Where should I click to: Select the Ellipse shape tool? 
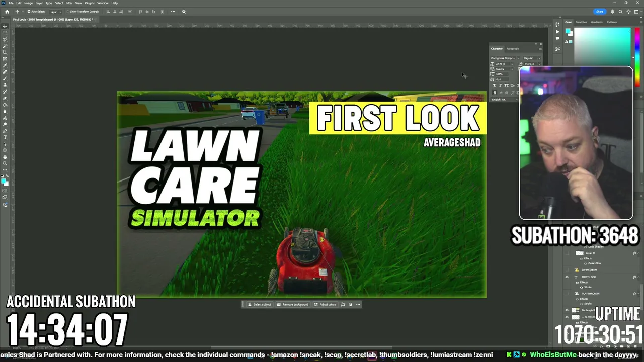(5, 150)
